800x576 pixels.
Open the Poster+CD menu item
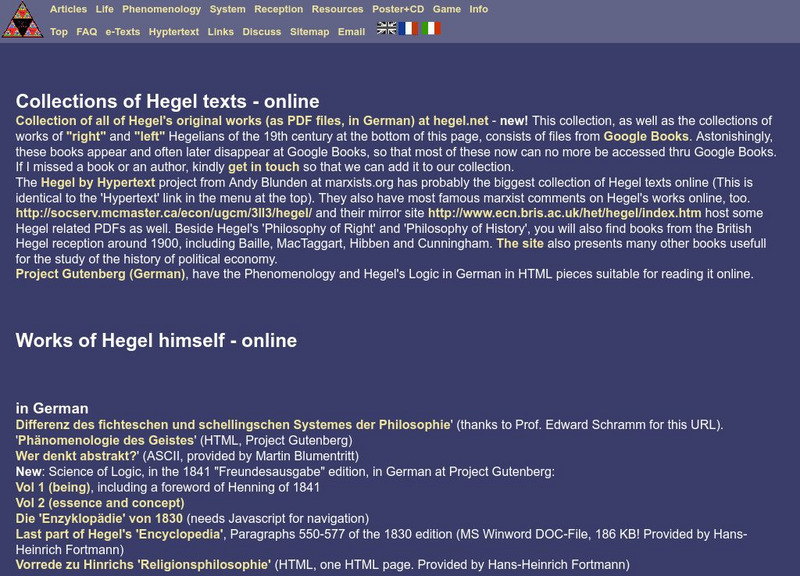point(398,9)
